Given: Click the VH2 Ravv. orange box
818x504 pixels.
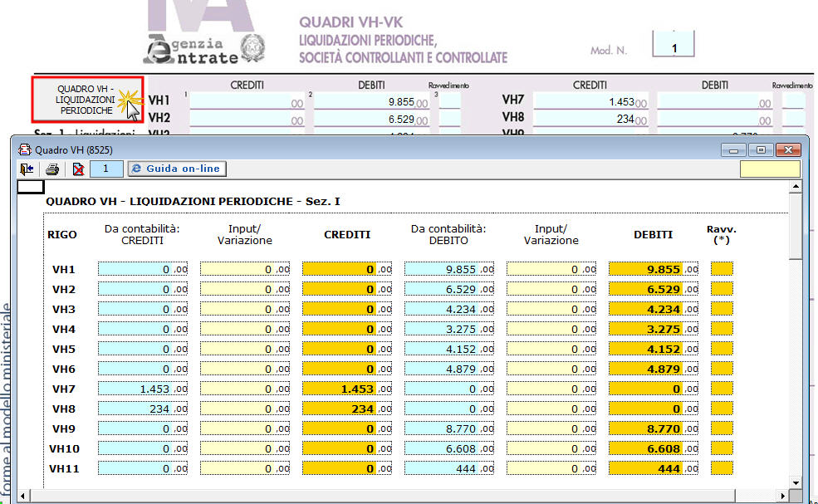Looking at the screenshot, I should click(722, 288).
